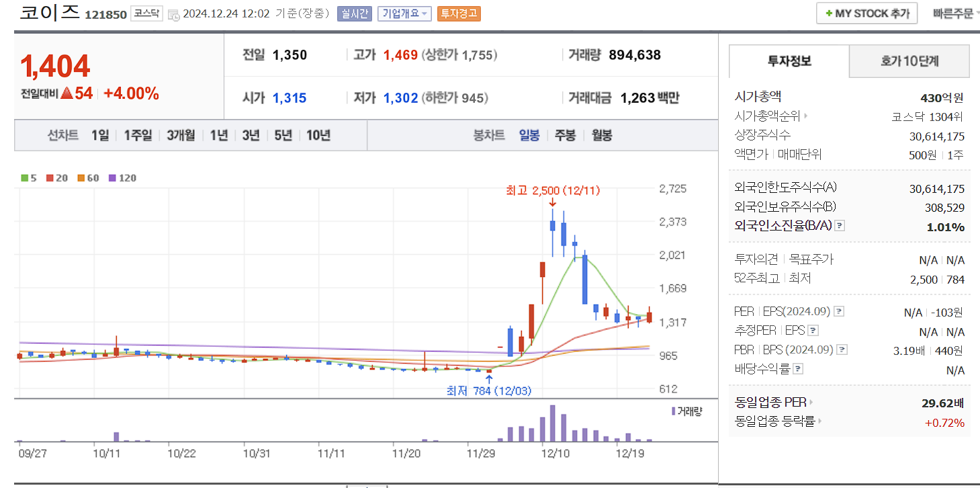Open help icon next to 외국인소진율
This screenshot has height=488, width=980.
pos(840,226)
